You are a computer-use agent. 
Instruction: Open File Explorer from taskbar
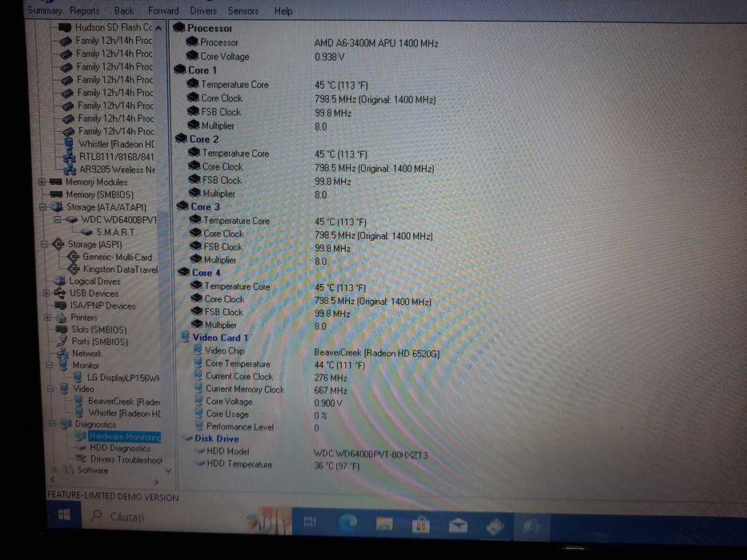pos(384,524)
